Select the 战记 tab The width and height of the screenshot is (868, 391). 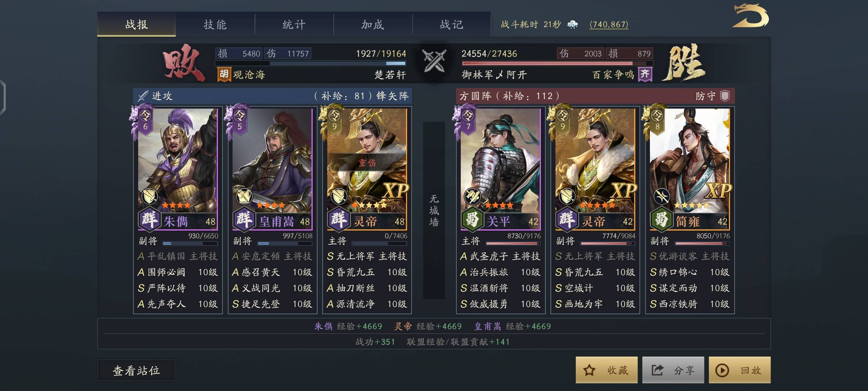[451, 25]
